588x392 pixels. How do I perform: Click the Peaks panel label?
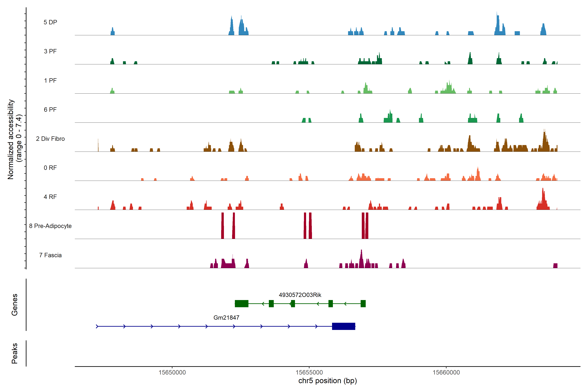(x=15, y=353)
